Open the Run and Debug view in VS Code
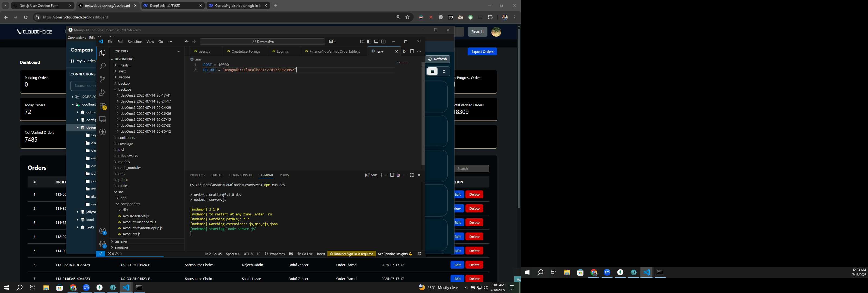This screenshot has width=868, height=293. pos(103,93)
